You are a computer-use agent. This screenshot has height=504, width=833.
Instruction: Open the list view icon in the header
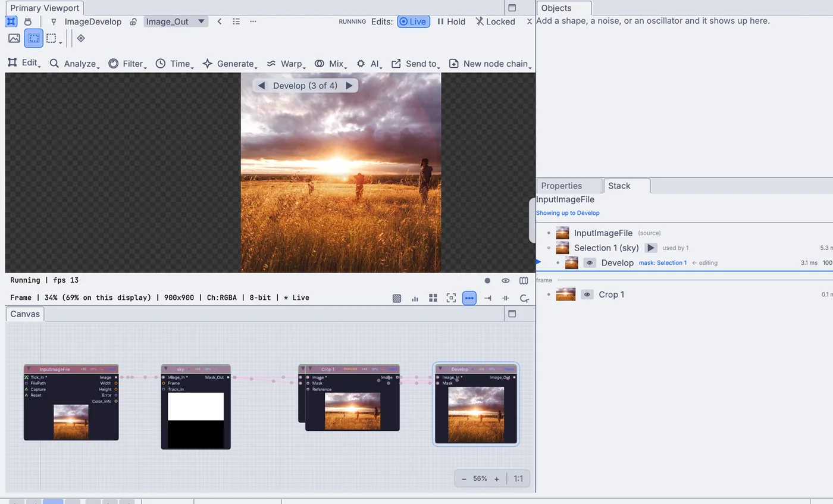tap(236, 21)
